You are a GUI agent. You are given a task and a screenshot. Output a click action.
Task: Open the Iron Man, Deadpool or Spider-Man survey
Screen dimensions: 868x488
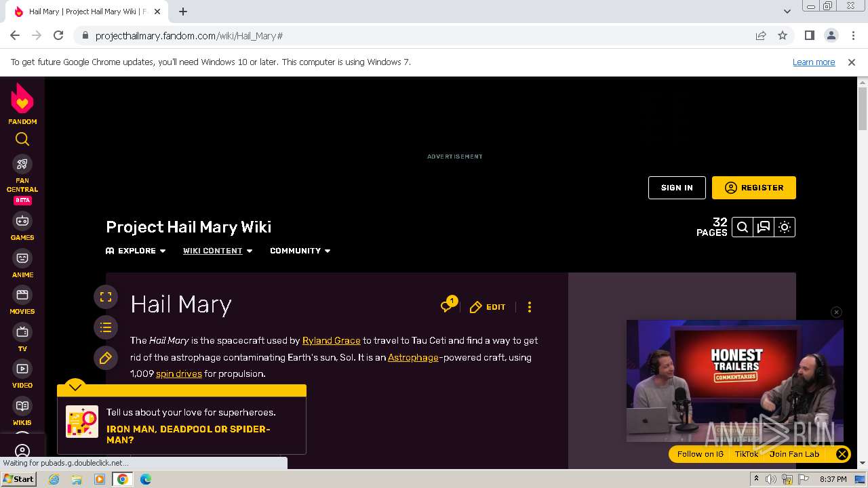point(189,434)
